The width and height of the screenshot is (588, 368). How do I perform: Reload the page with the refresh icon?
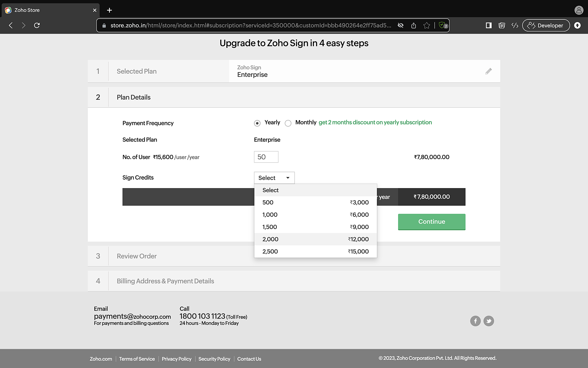37,25
